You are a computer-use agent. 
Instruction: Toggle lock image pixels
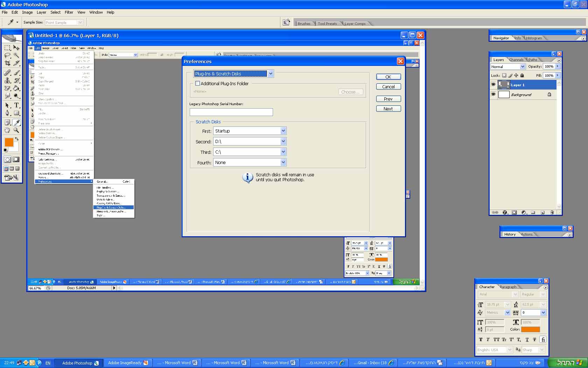pos(510,75)
